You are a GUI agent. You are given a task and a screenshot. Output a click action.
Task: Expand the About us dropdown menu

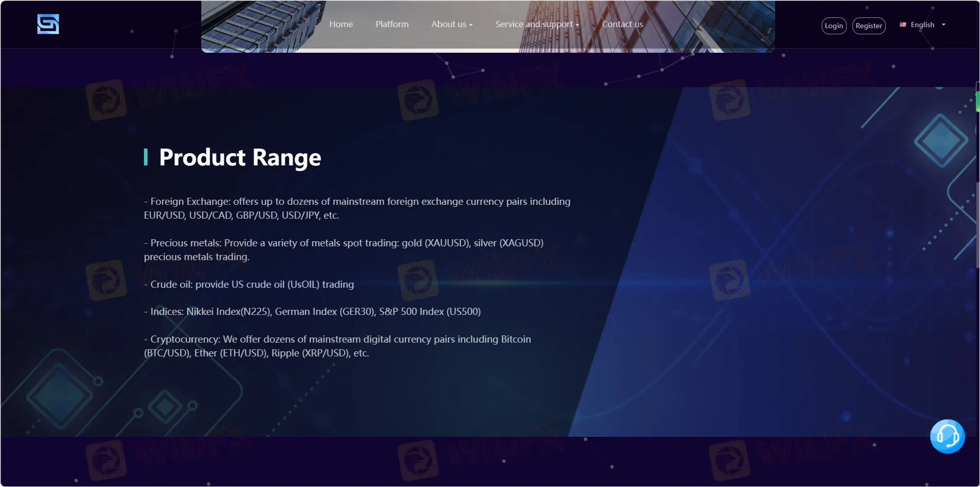coord(451,24)
